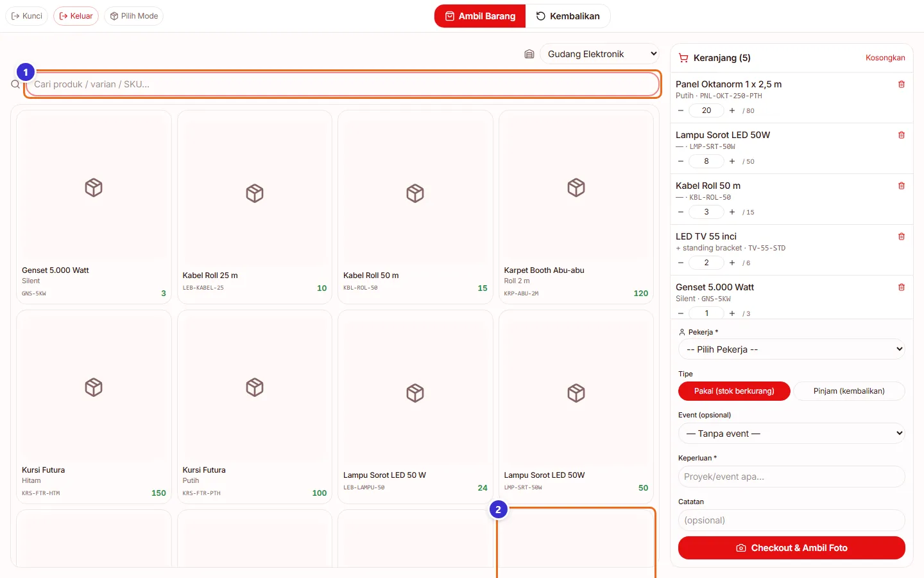Switch to Ambil Barang tab

480,16
